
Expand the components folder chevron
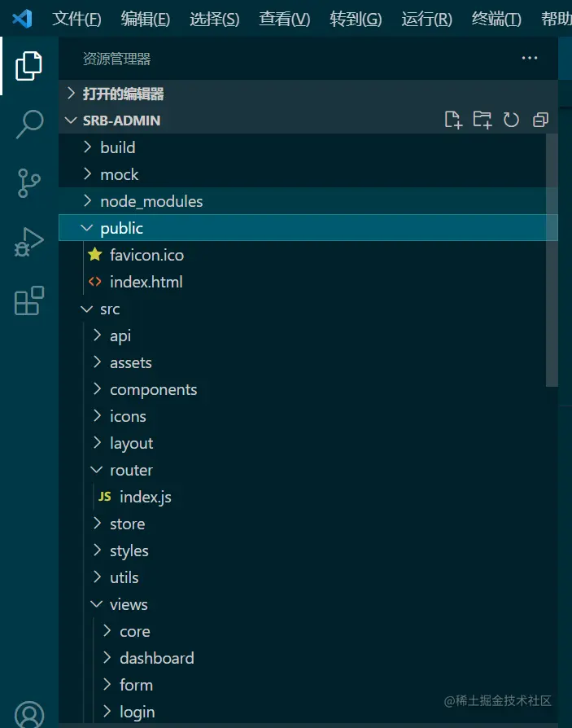[97, 389]
